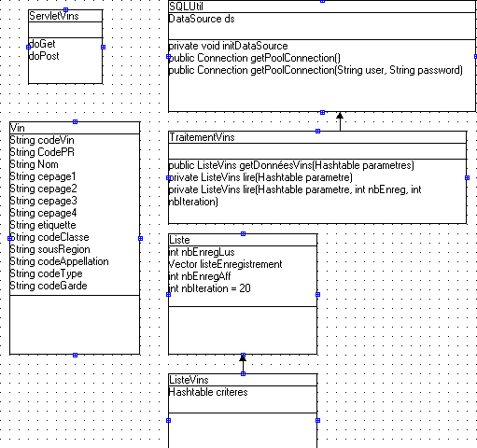477x448 pixels.
Task: Click int nbIteration = 20 attribute
Action: click(x=209, y=288)
